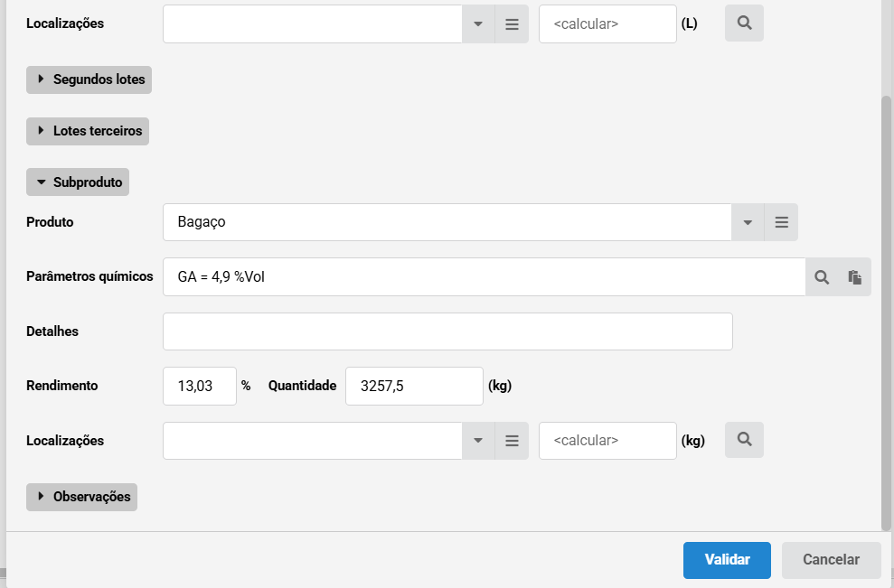
Task: Click paste clipboard icon in Parâmetros químicos
Action: pos(854,277)
